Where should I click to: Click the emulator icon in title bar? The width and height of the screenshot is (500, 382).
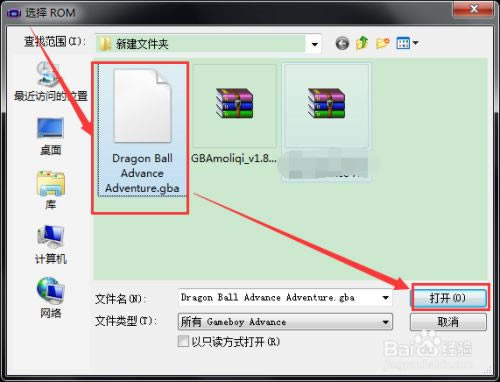point(14,13)
